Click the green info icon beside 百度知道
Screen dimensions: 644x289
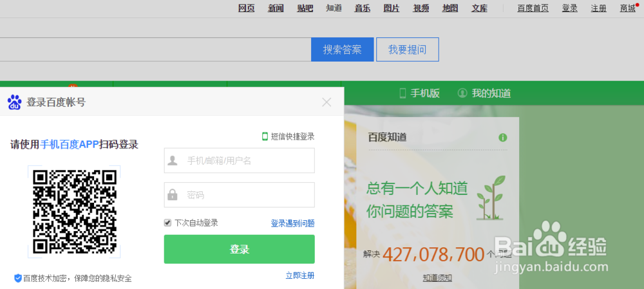(503, 138)
